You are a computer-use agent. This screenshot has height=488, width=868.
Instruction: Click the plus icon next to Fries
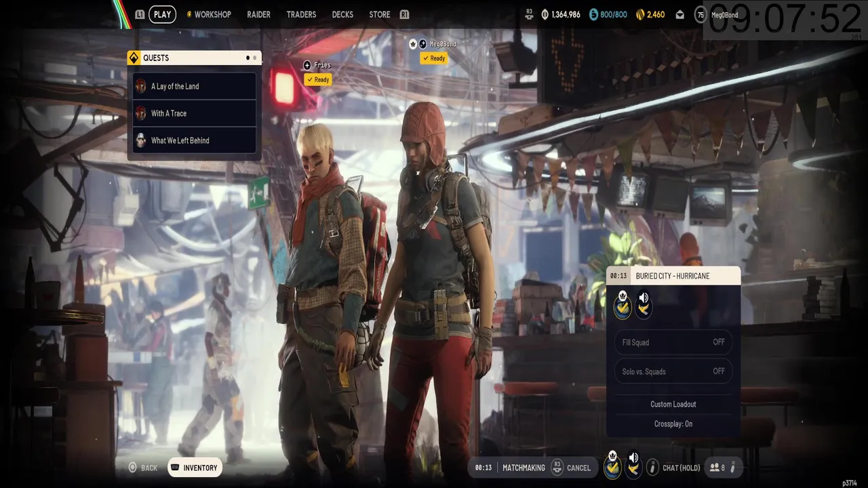pos(307,65)
